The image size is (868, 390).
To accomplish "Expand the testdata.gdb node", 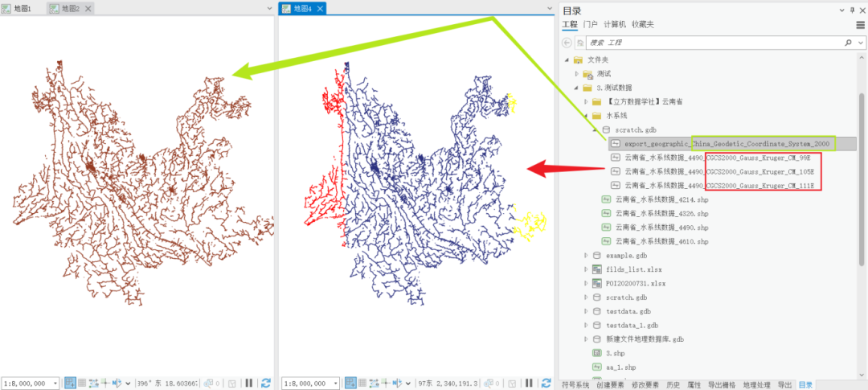I will coord(586,311).
